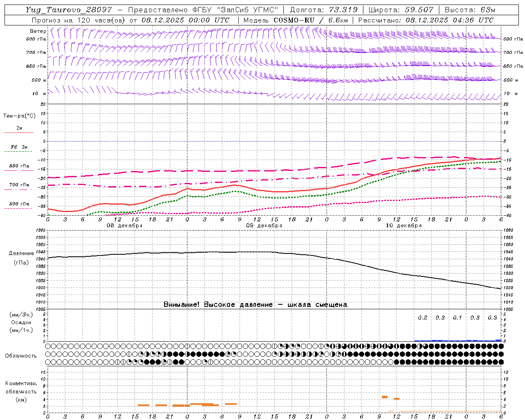
Task: Click the 10 декабря date label
Action: [404, 226]
